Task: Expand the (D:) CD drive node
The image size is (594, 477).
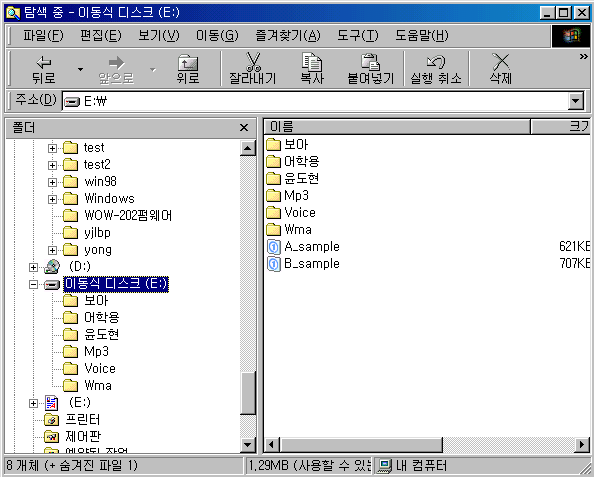Action: 33,267
